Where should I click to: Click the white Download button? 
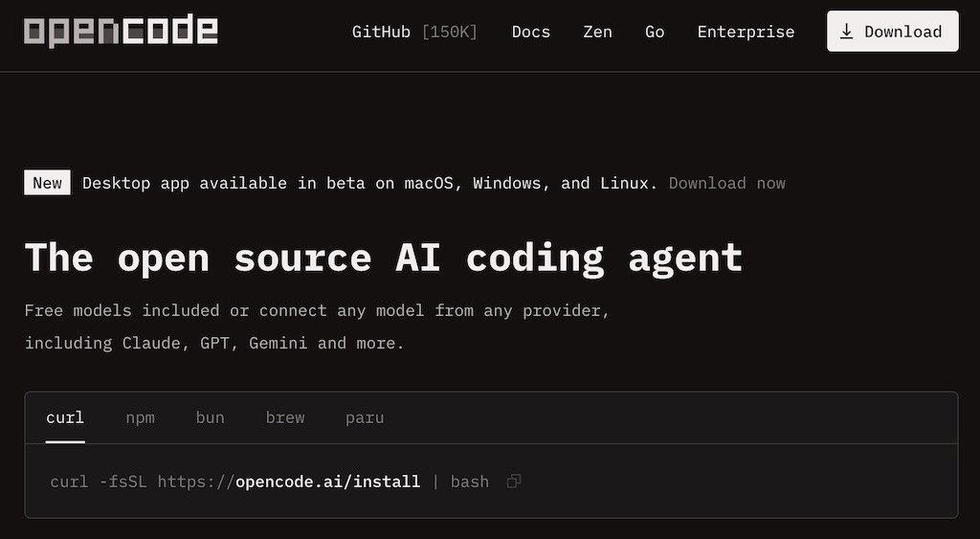893,32
